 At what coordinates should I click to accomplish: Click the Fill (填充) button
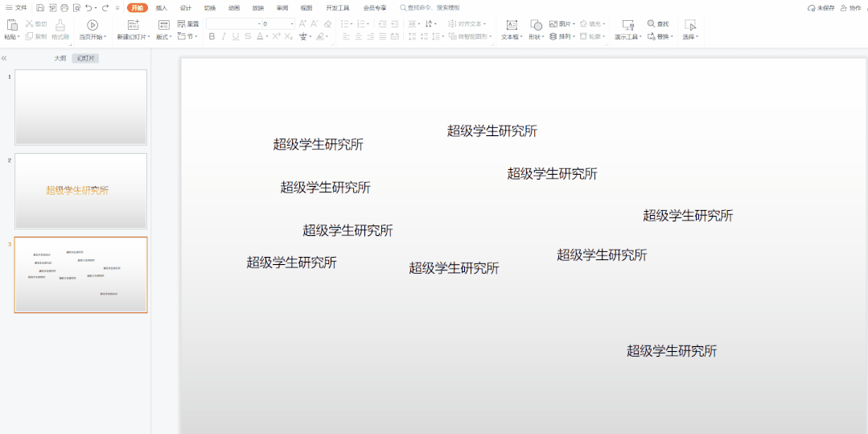(x=592, y=24)
